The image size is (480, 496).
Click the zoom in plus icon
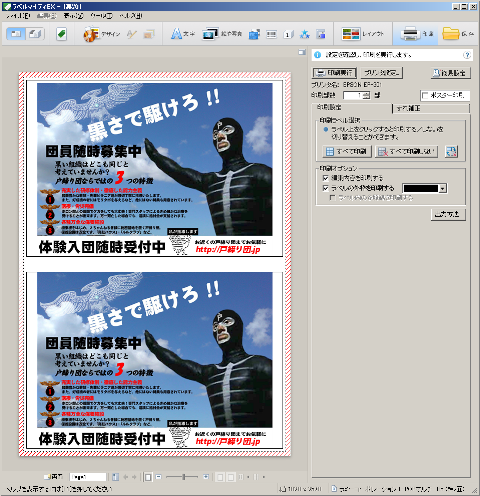206,477
